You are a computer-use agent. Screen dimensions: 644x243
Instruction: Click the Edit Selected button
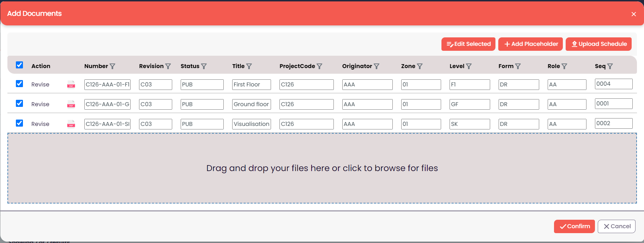[x=468, y=44]
